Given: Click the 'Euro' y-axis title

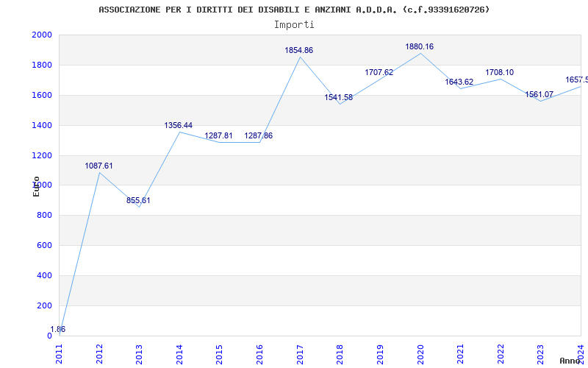Looking at the screenshot, I should point(36,186).
